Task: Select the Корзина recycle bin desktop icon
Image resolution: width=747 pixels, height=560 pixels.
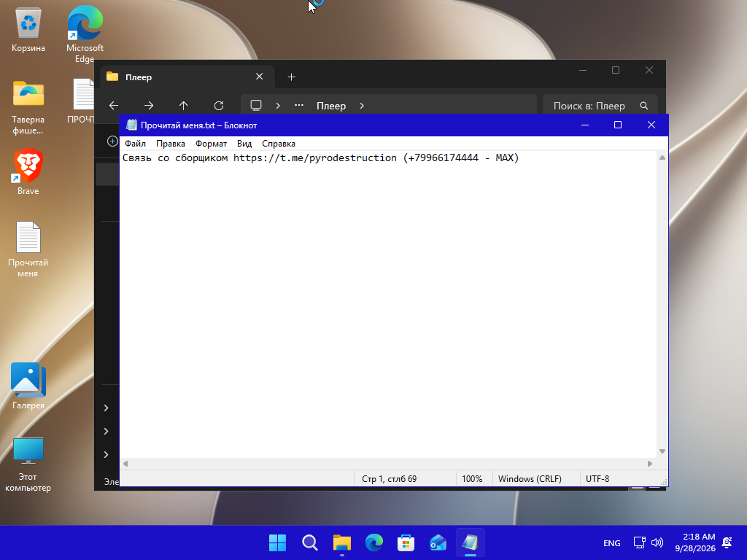Action: (x=28, y=29)
